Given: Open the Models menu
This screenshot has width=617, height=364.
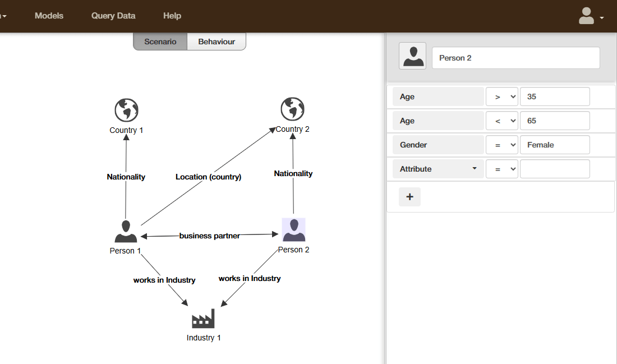Looking at the screenshot, I should tap(49, 16).
